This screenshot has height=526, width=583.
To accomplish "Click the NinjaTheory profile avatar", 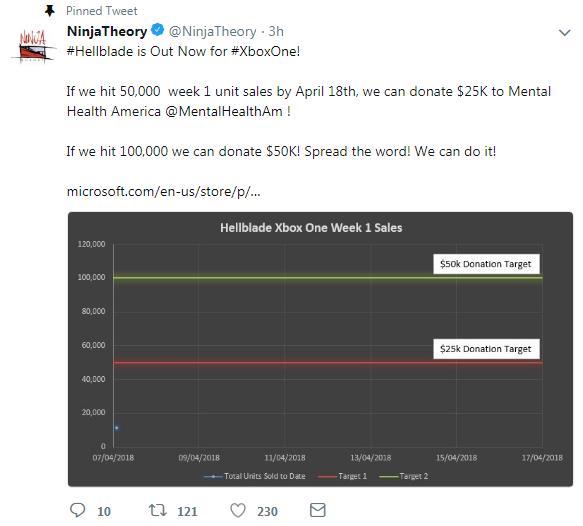I will 33,46.
